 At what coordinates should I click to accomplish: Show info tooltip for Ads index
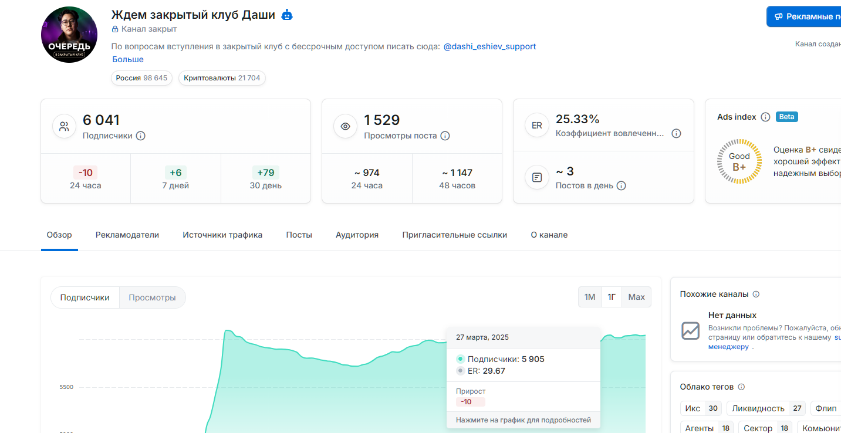(765, 117)
